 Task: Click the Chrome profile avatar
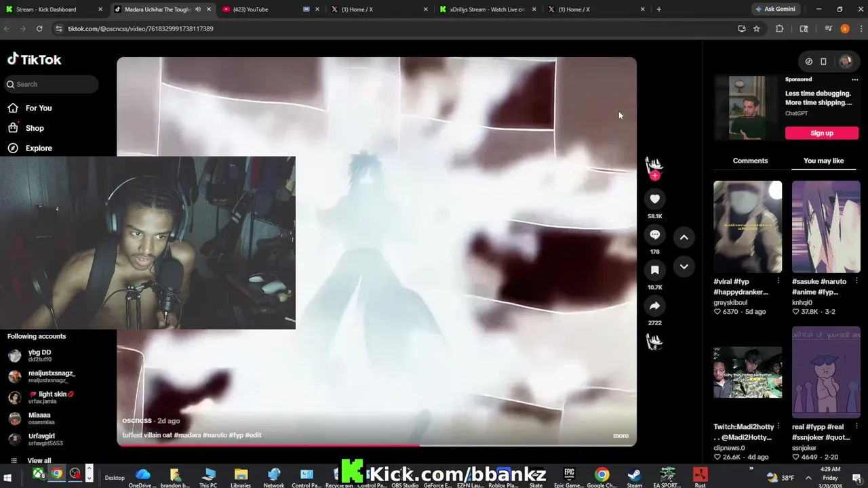click(x=844, y=28)
